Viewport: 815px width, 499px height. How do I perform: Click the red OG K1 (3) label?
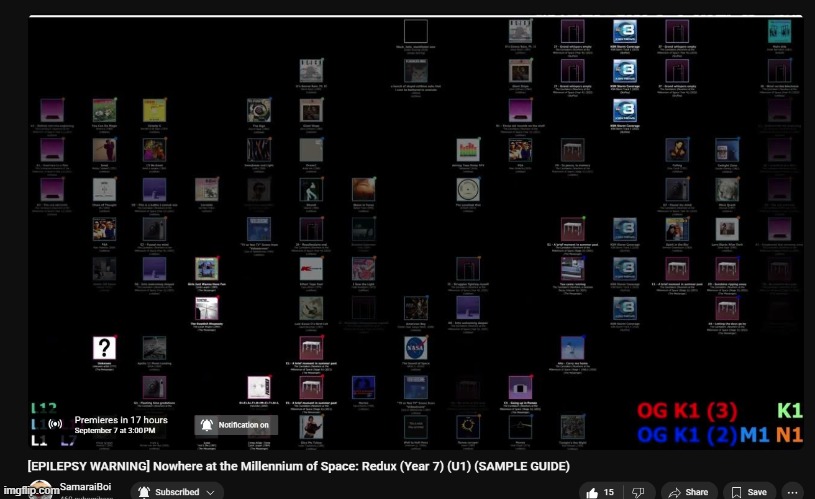tap(687, 411)
